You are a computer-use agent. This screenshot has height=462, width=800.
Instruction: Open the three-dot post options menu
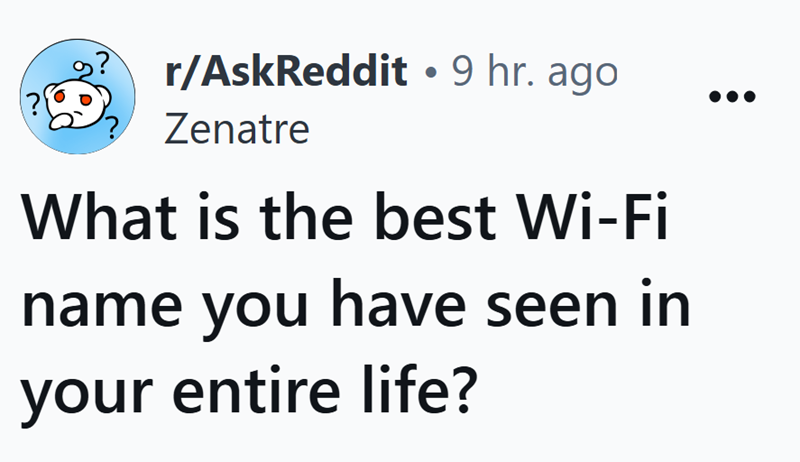point(735,97)
